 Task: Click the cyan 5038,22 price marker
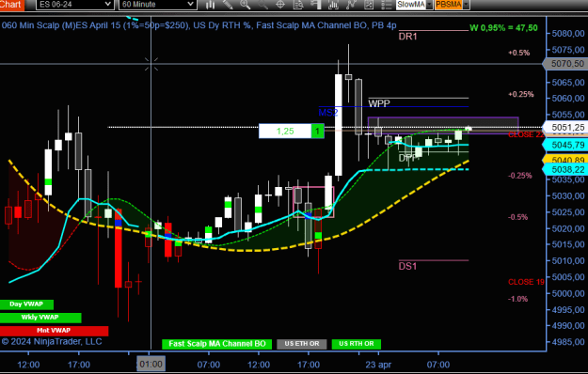coord(566,170)
